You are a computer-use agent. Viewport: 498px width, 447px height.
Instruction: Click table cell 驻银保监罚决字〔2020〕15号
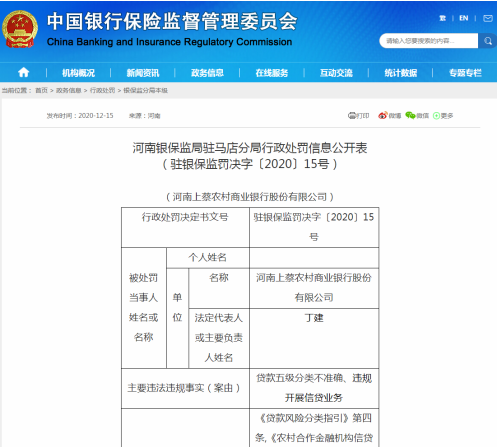(314, 227)
